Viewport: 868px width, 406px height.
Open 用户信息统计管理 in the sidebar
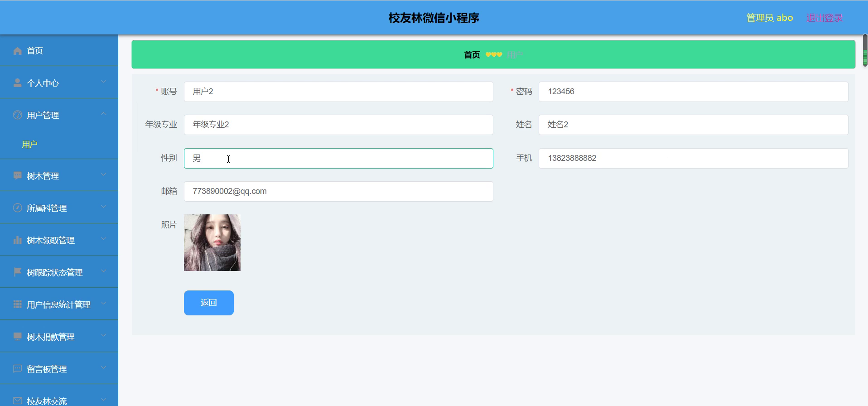pyautogui.click(x=59, y=304)
